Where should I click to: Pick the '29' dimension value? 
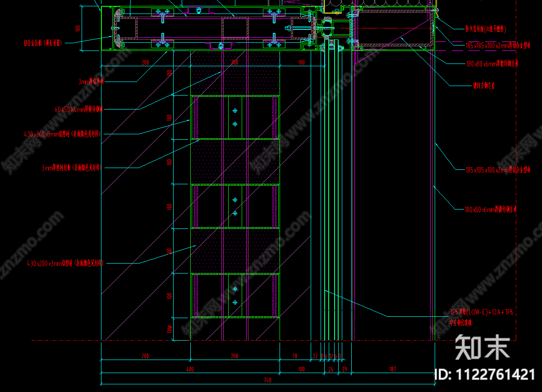coord(345,369)
